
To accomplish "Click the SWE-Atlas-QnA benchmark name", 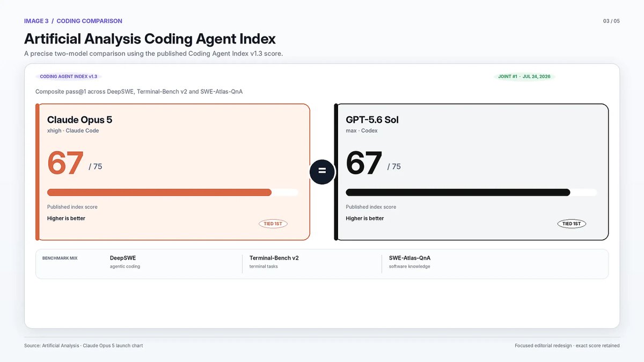I will [410, 258].
